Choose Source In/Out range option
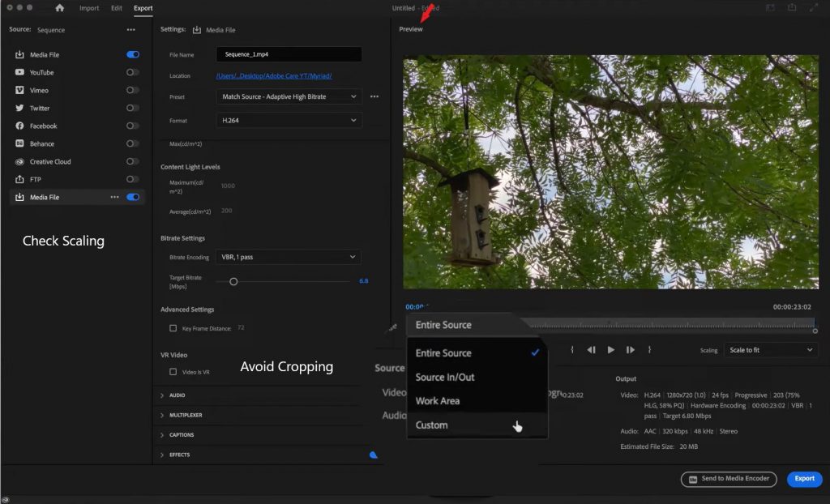Image resolution: width=830 pixels, height=504 pixels. [477, 377]
